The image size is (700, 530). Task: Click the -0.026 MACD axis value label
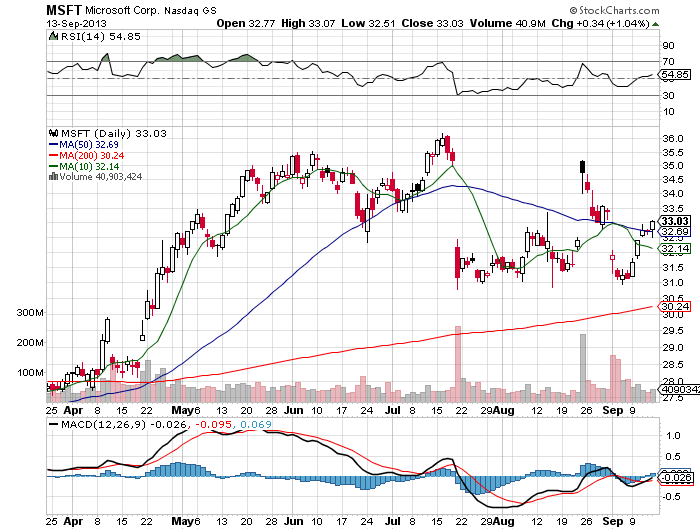pos(676,478)
